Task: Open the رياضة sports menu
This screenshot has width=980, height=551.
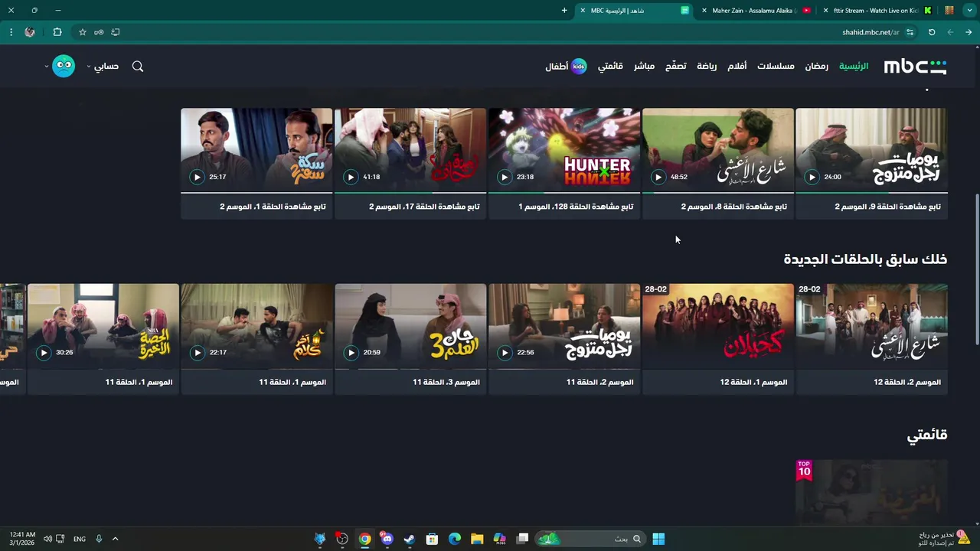Action: point(707,67)
